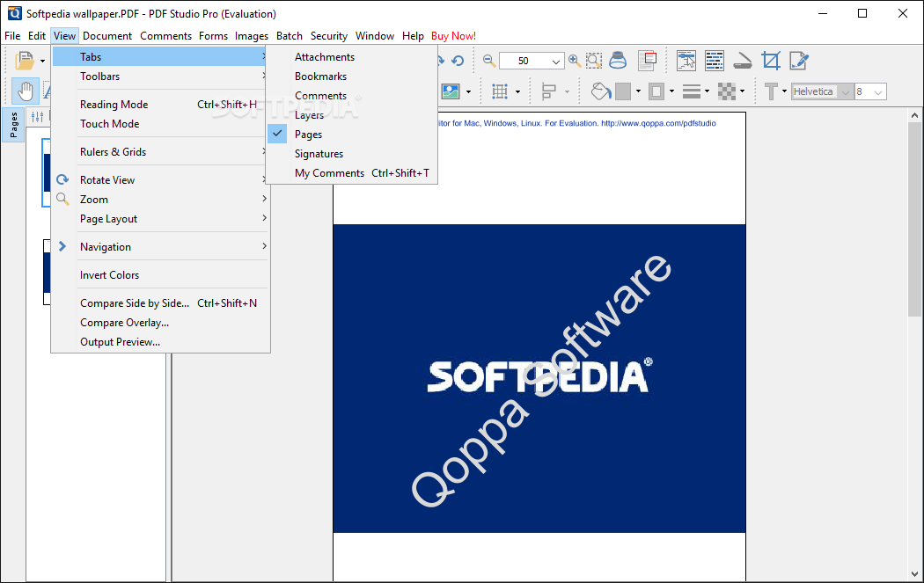This screenshot has width=924, height=583.
Task: Click the paint bucket fill icon
Action: [x=601, y=91]
